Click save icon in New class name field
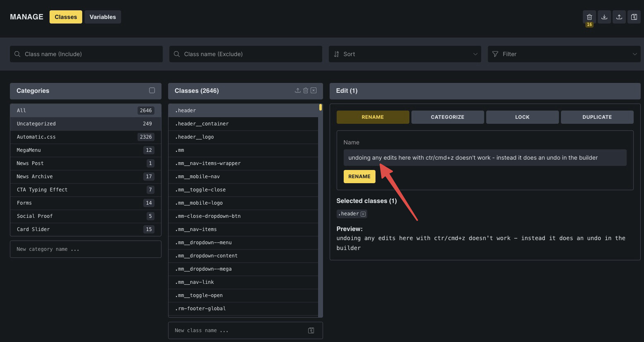644x342 pixels. [311, 330]
